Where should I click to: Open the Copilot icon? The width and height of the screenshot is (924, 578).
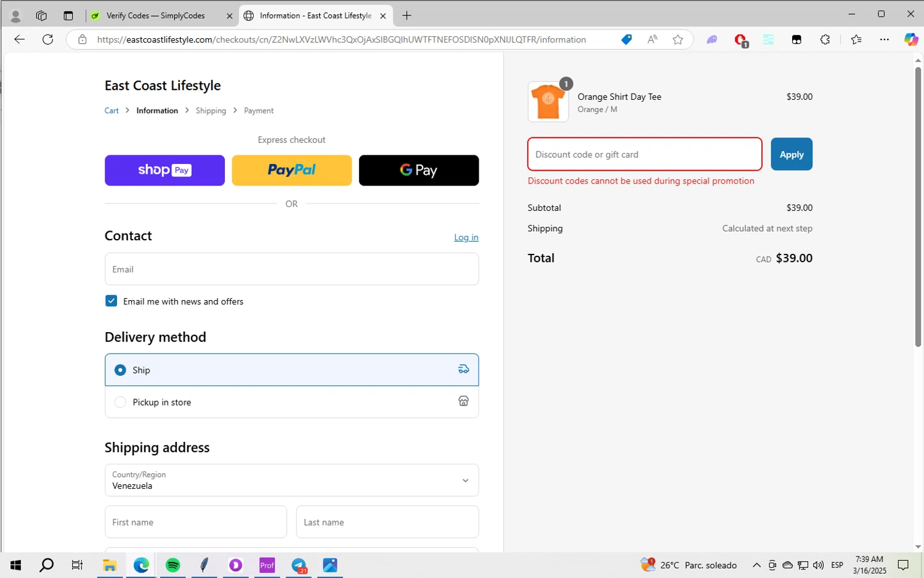click(x=911, y=39)
